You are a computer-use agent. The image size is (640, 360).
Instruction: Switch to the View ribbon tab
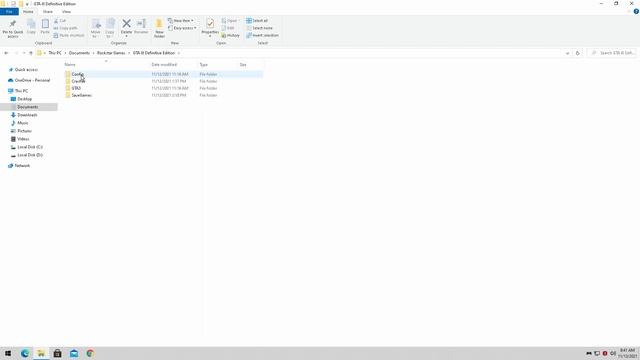[x=66, y=12]
